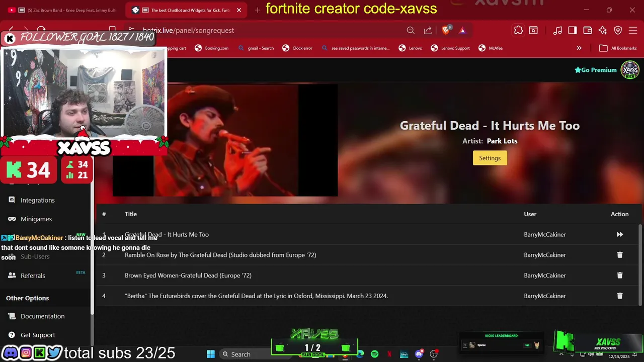Close the Best ChatBot and Widgets tab
The image size is (644, 362).
(239, 10)
